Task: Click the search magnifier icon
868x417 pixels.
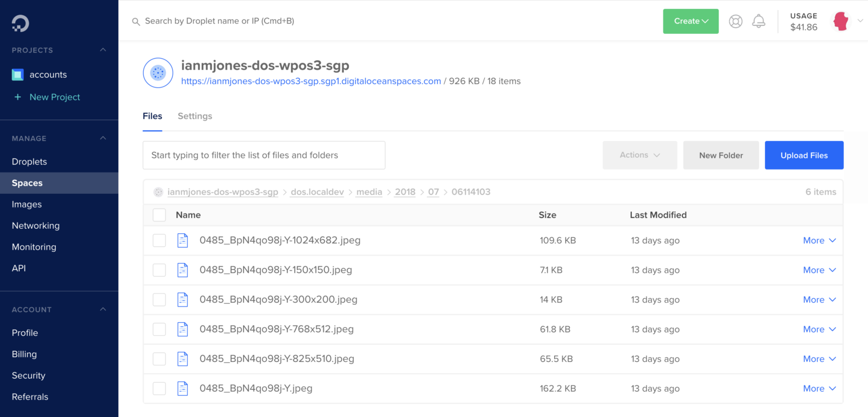Action: pos(136,21)
